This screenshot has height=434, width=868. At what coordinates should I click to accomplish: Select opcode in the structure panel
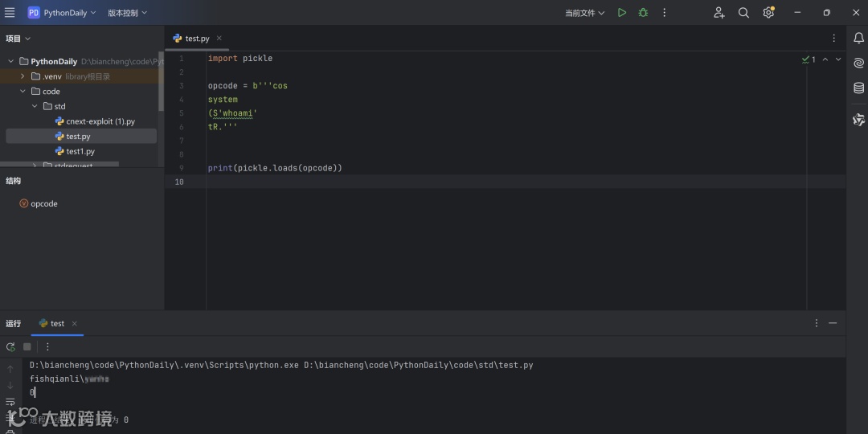[43, 204]
